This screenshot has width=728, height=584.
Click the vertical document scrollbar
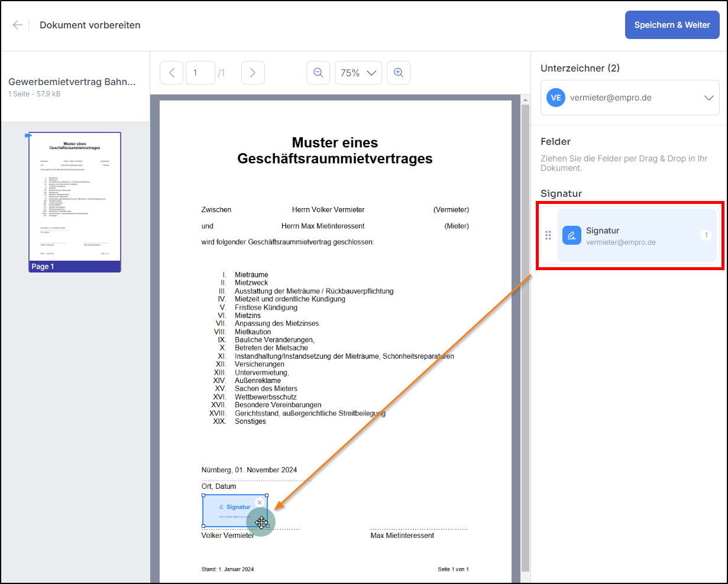[x=525, y=331]
